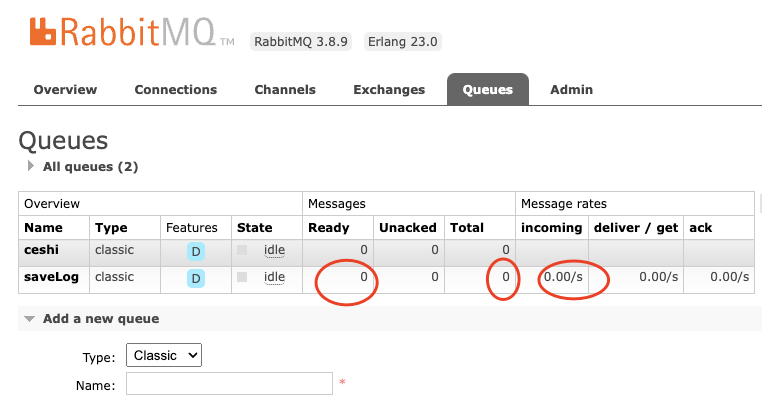Screen dimensions: 762x397
Task: Click saveLog's deliver / get rate 0.00/s
Action: pyautogui.click(x=658, y=277)
